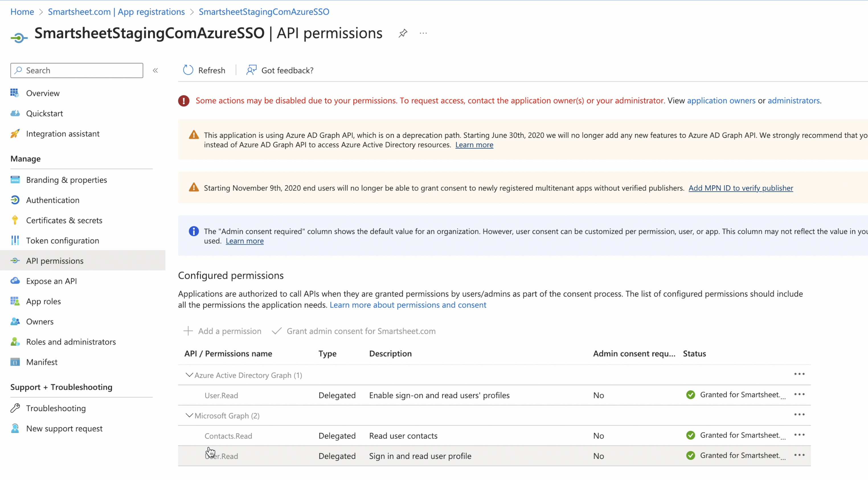The image size is (868, 480).
Task: Click the blue info icon in the Admin consent banner
Action: (194, 231)
